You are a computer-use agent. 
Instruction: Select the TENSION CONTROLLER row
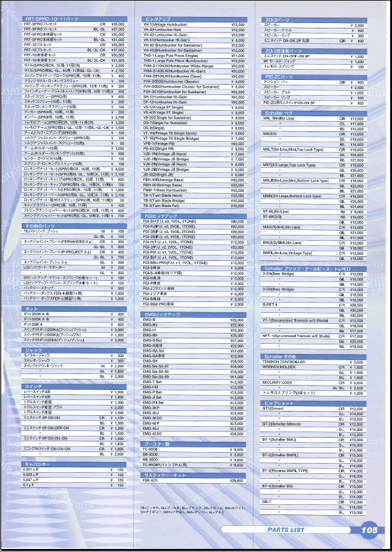(314, 362)
